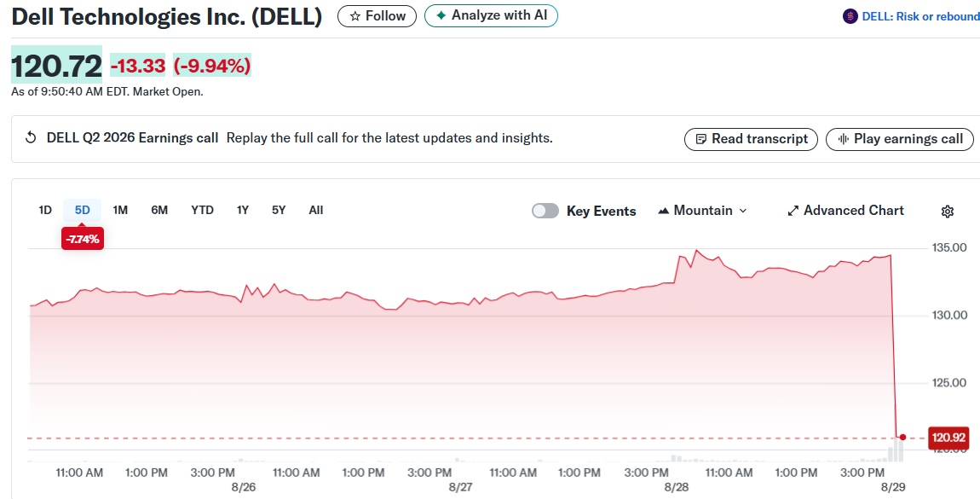Click the earnings call replay icon
Viewport: 980px width, 499px height.
coord(30,138)
